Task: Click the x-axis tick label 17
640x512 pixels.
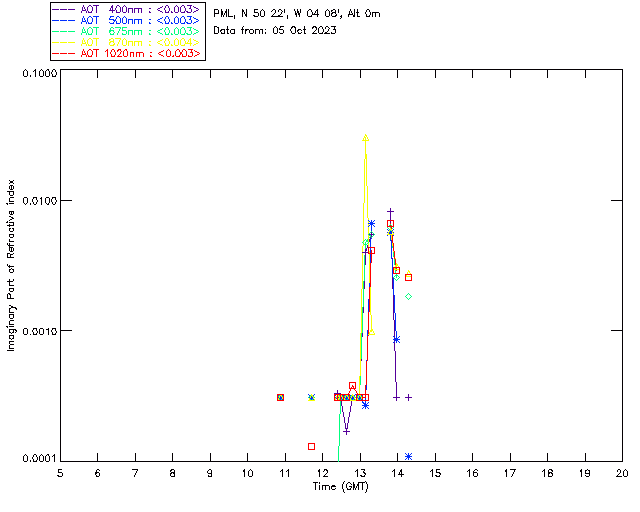Action: pos(510,474)
